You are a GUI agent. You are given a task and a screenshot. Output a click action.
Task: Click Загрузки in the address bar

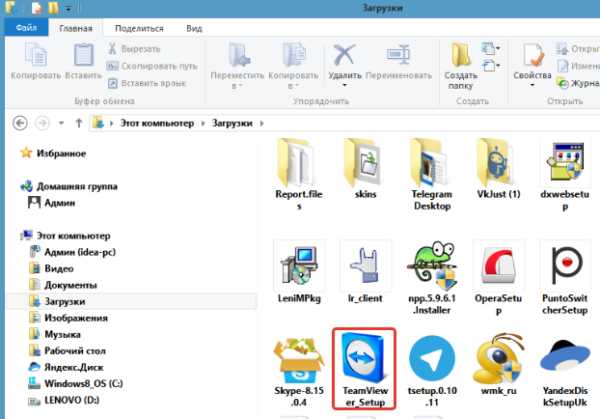pos(232,123)
